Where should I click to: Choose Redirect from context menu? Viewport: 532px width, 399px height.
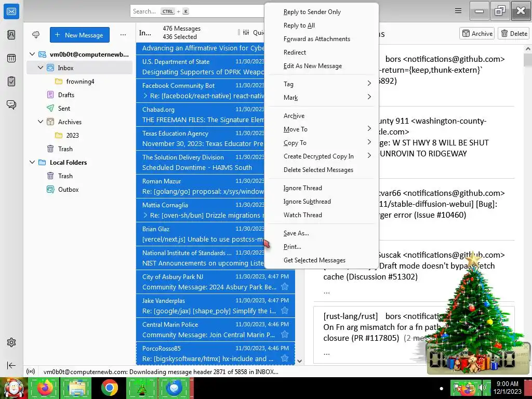tap(321, 52)
